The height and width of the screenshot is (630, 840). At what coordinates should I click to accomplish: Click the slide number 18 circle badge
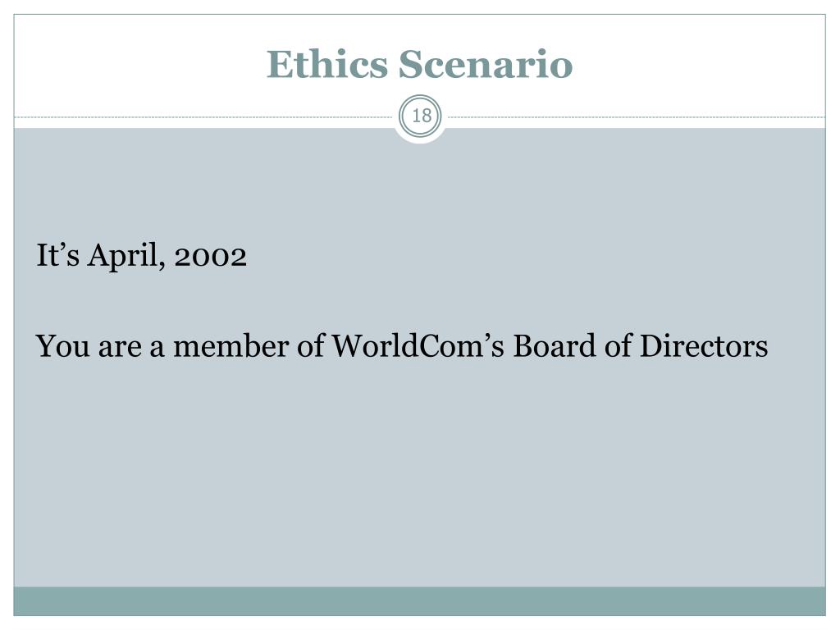pos(421,116)
